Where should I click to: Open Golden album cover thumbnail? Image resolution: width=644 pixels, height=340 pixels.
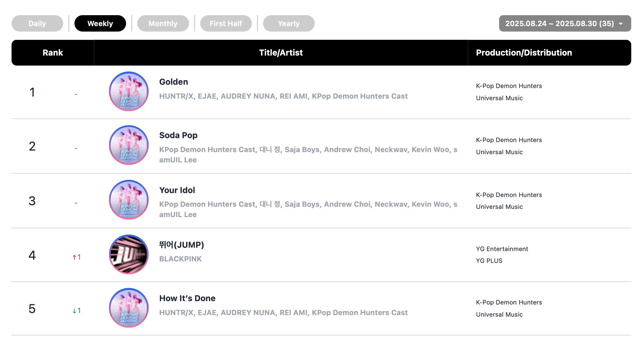pos(129,91)
